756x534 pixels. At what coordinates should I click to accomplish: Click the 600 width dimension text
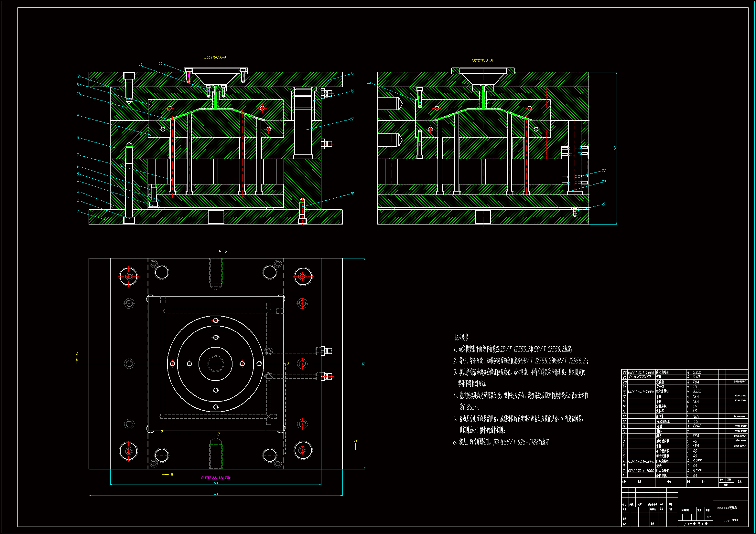[x=216, y=494]
